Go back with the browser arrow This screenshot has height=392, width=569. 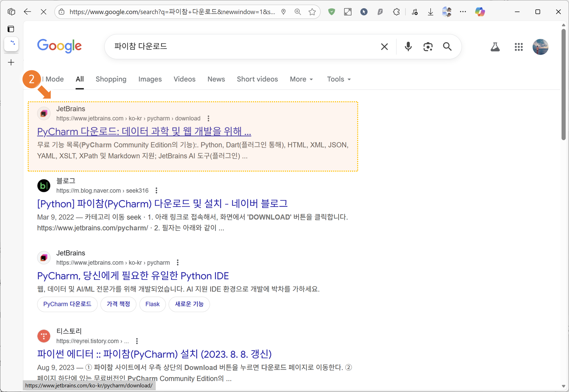click(x=27, y=12)
